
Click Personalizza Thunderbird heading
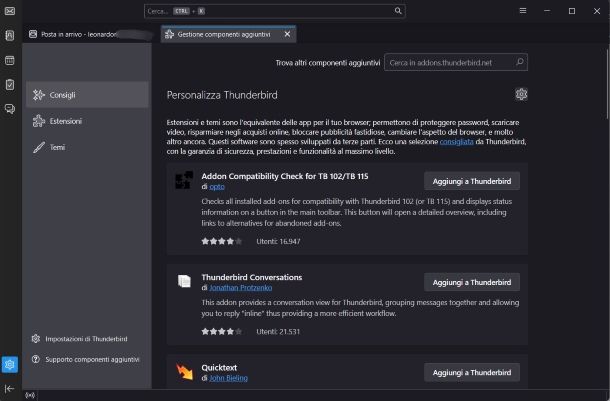(222, 95)
